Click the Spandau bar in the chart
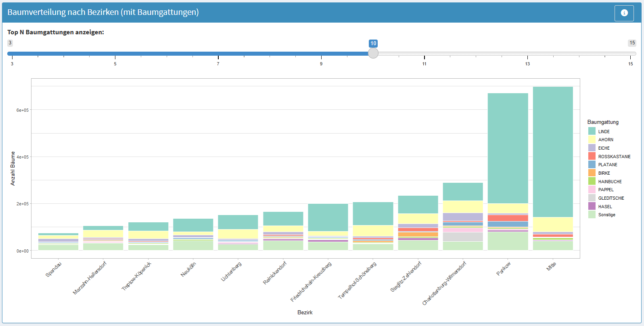Screen dimensions: 644x326 58,242
